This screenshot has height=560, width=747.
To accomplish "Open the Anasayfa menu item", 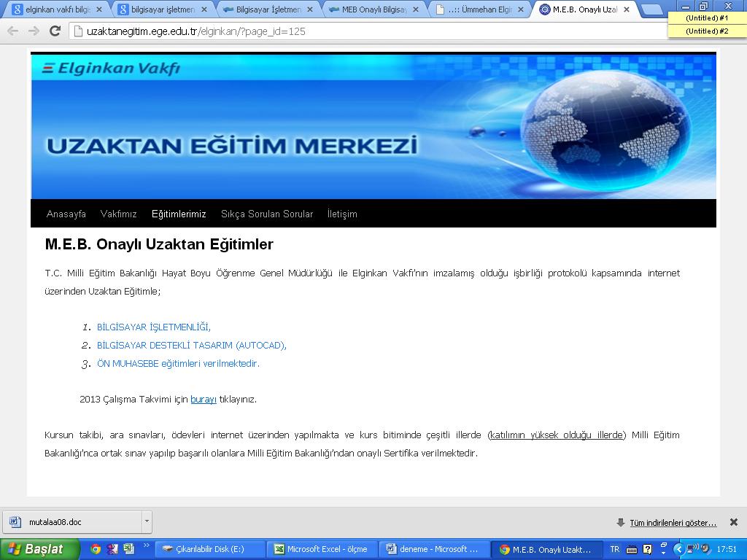I will point(66,214).
